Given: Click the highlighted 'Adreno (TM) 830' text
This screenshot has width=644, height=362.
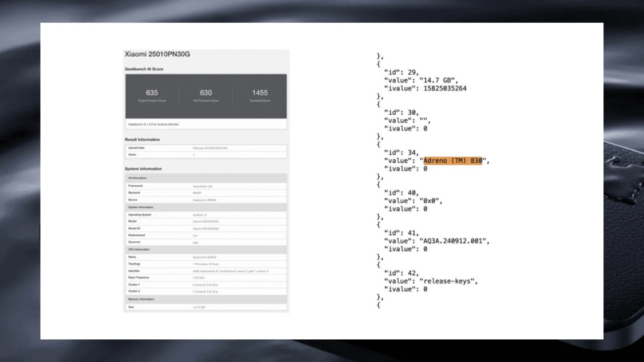Looking at the screenshot, I should coord(453,161).
